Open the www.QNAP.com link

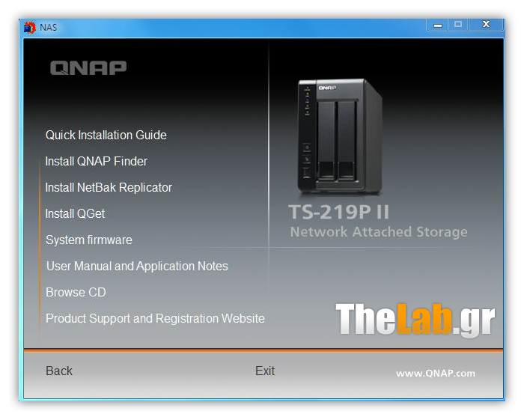pos(436,374)
